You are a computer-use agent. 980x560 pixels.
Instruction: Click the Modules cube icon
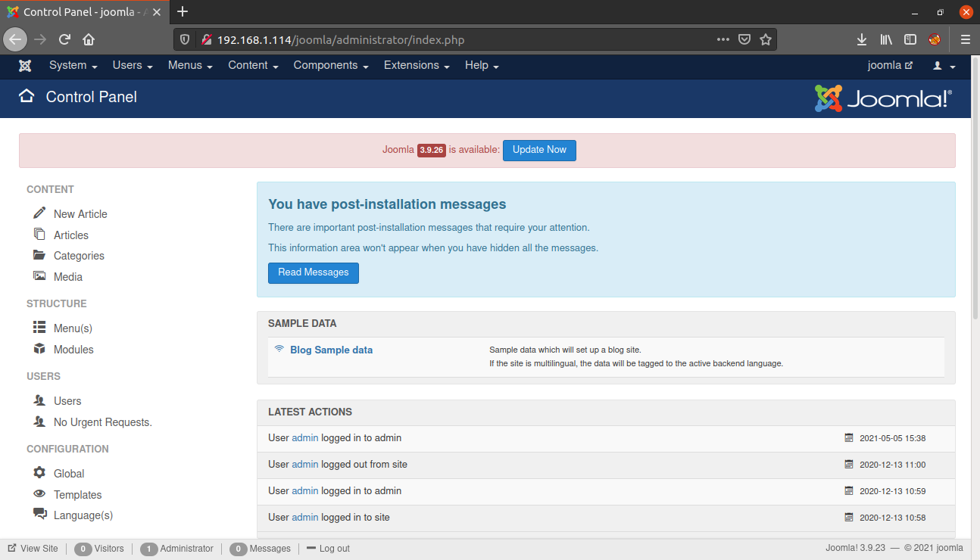pos(39,349)
